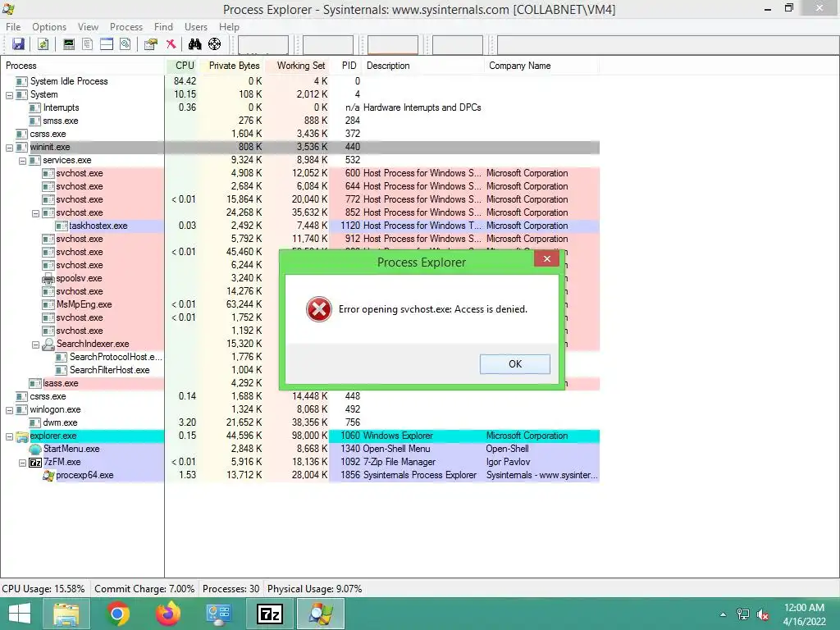Click the red X Kill Process icon
Screen dimensions: 840x630
(x=171, y=44)
